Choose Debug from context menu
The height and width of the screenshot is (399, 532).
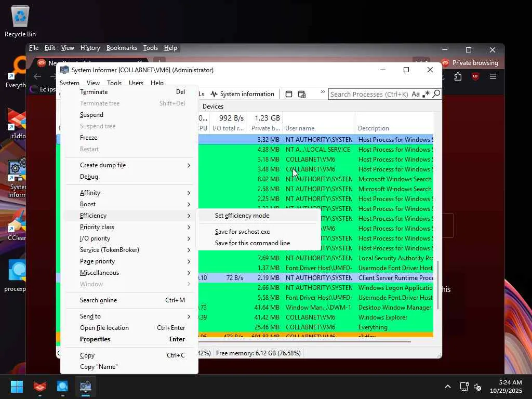click(x=129, y=177)
